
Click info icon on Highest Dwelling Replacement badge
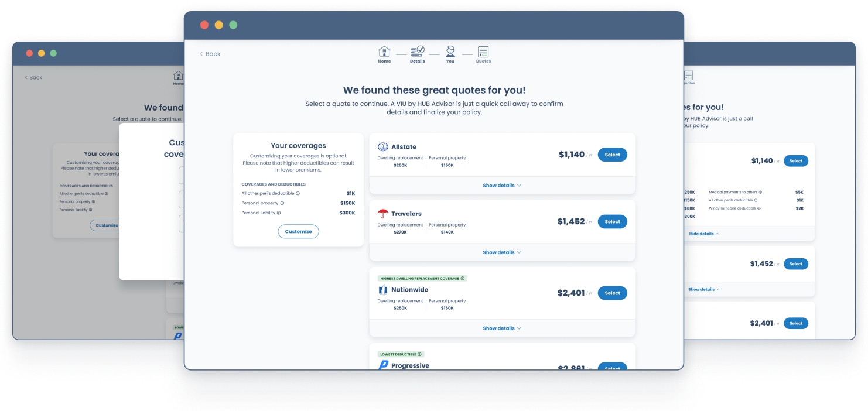point(462,279)
